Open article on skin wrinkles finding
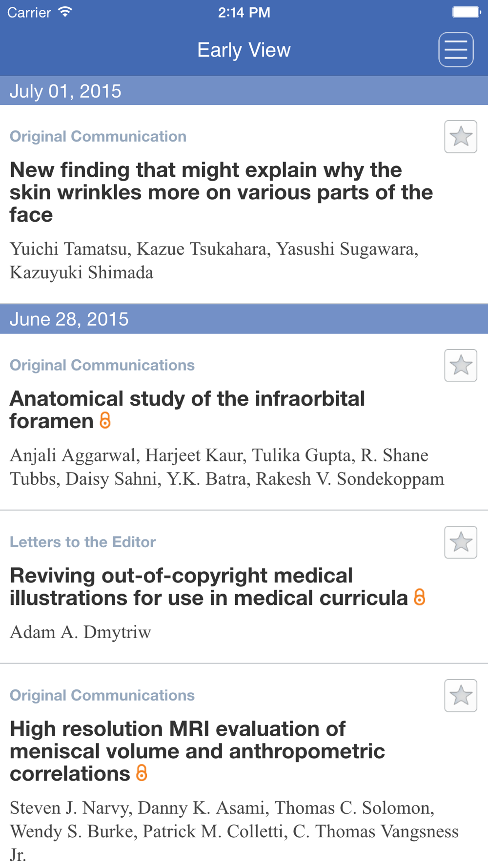Screen dimensions: 488x868 pos(221,192)
